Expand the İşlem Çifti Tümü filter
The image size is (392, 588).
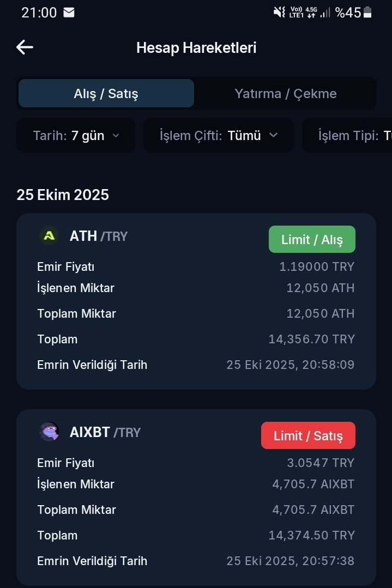point(219,136)
